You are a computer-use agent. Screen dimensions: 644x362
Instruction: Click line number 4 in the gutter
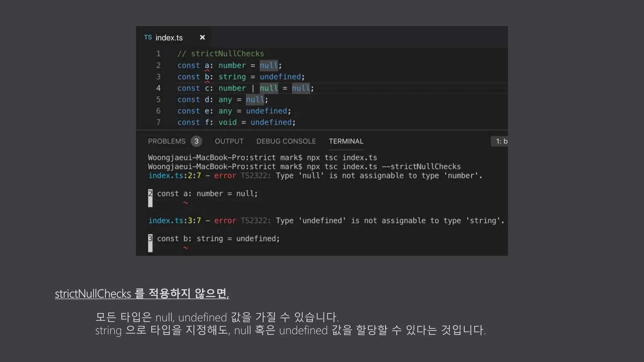coord(158,88)
